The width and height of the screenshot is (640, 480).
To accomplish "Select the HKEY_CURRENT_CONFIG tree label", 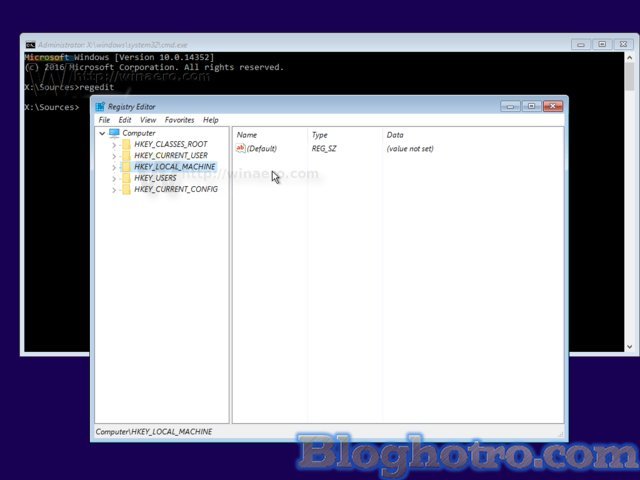I will 176,189.
